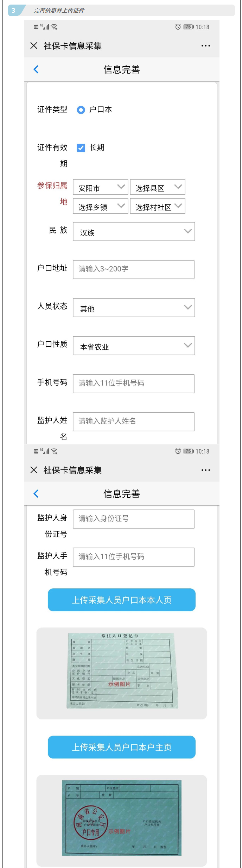This screenshot has height=868, width=242.
Task: Open the three-dot more options menu
Action: tap(205, 46)
